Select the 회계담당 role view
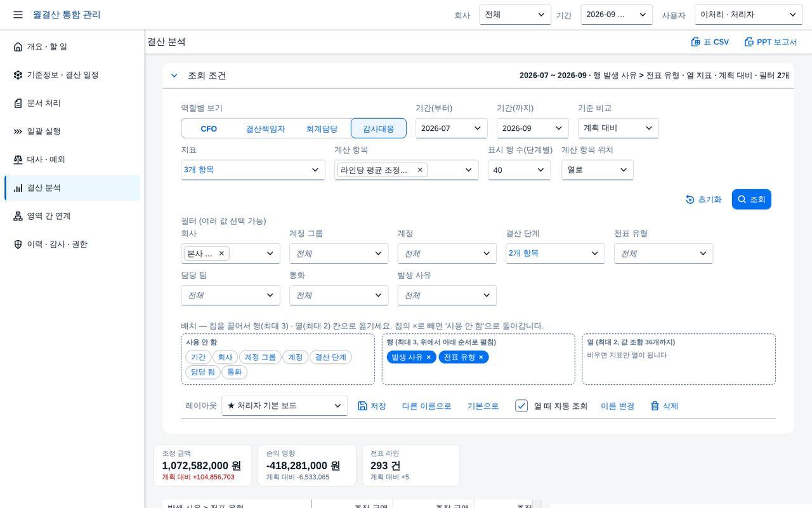The height and width of the screenshot is (508, 812). [322, 128]
